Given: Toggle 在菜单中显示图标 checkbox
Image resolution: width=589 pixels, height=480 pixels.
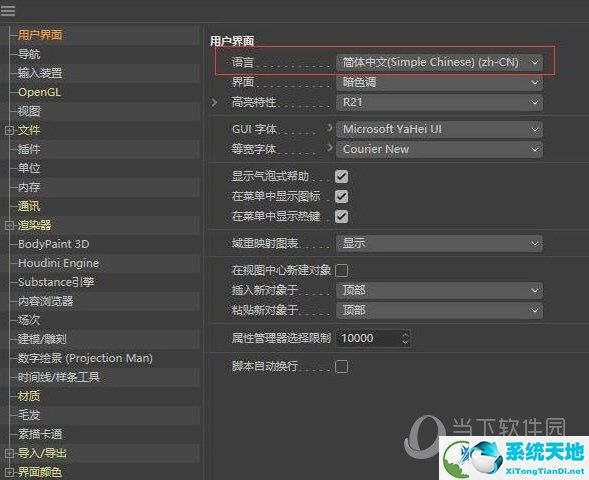Looking at the screenshot, I should (341, 196).
